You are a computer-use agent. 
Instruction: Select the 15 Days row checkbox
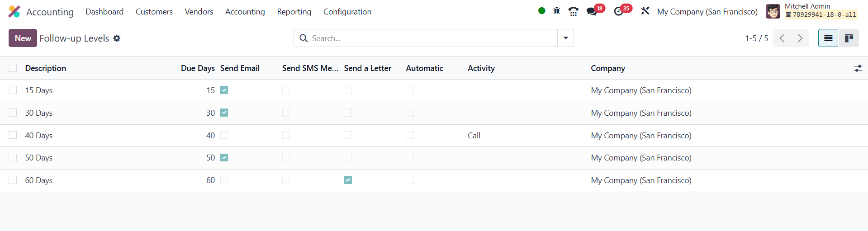click(x=13, y=90)
